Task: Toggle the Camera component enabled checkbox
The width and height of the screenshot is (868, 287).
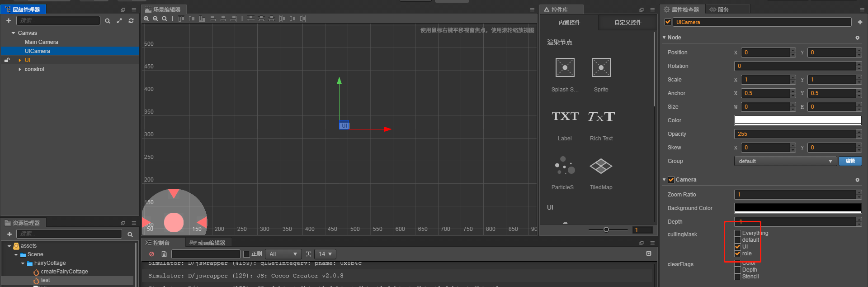Action: (671, 180)
